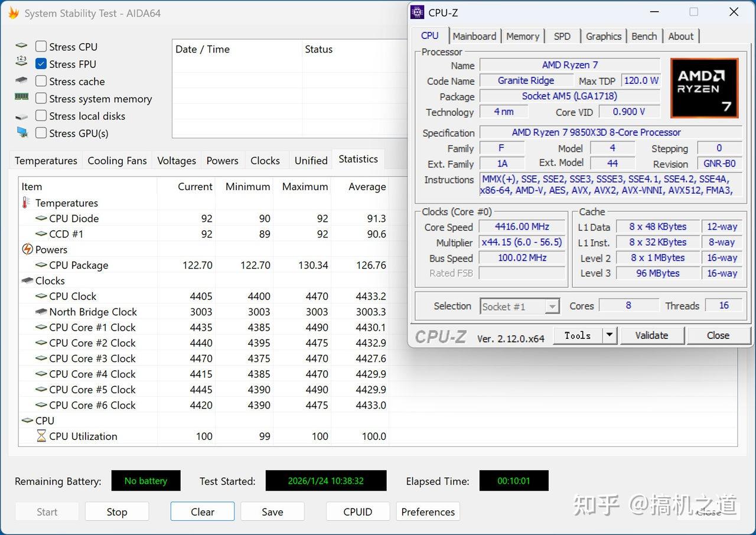Click the chip icon next to North Bridge Clock

(41, 311)
